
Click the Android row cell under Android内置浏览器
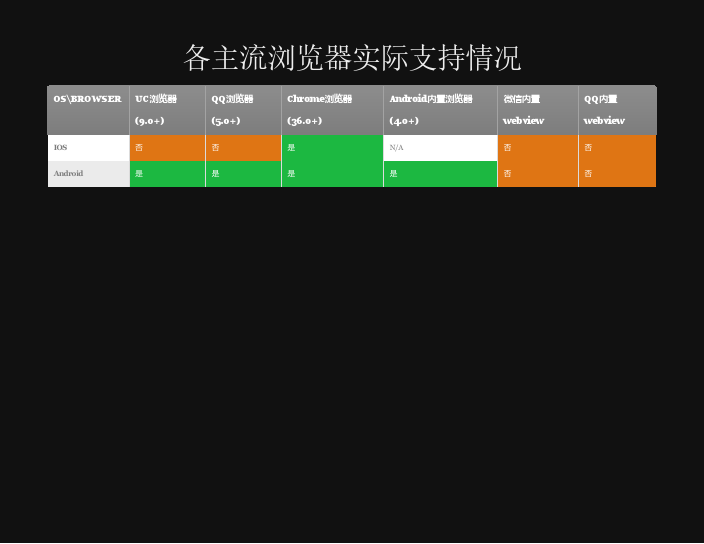(440, 174)
